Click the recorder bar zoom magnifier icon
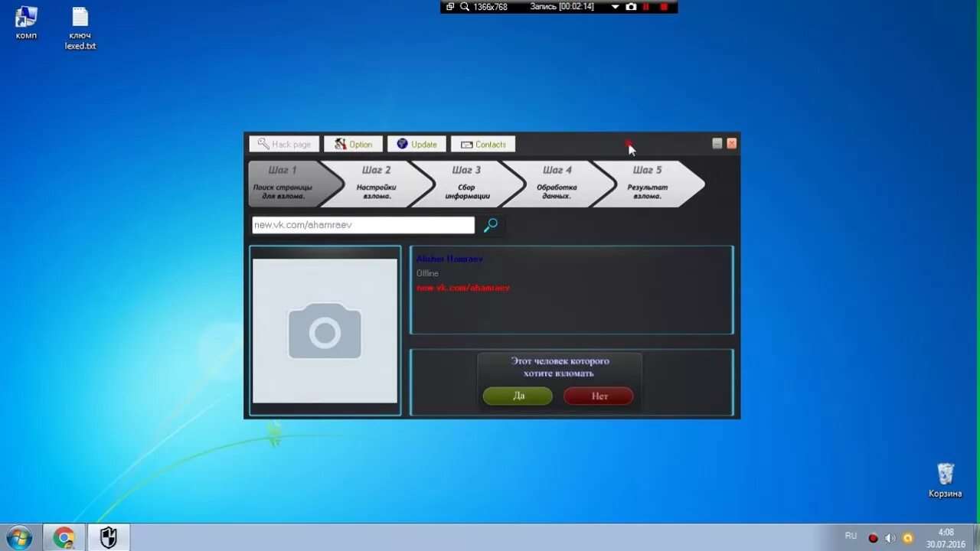Image resolution: width=980 pixels, height=551 pixels. [x=464, y=7]
